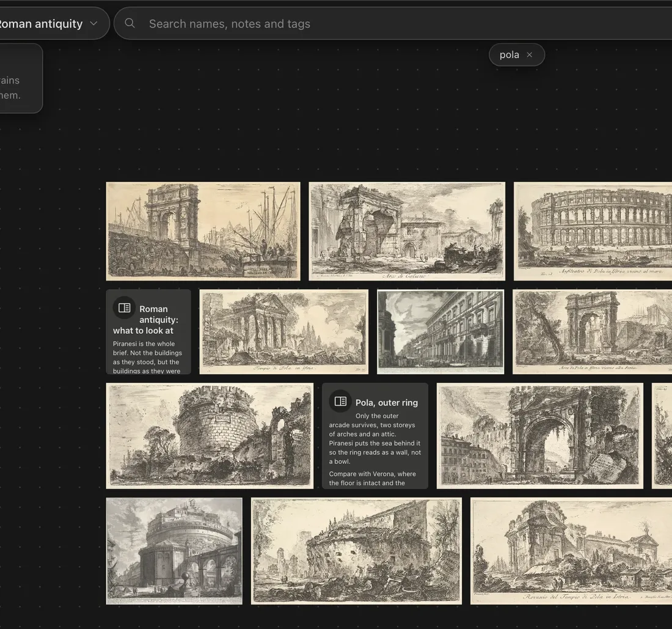Open the Arco di Pola in Istria etching
The image size is (672, 629).
pos(593,331)
